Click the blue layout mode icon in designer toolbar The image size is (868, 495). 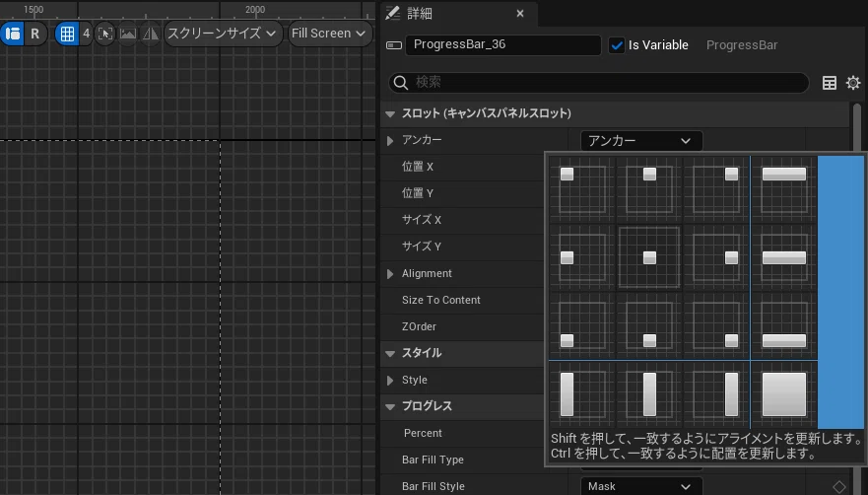(12, 34)
